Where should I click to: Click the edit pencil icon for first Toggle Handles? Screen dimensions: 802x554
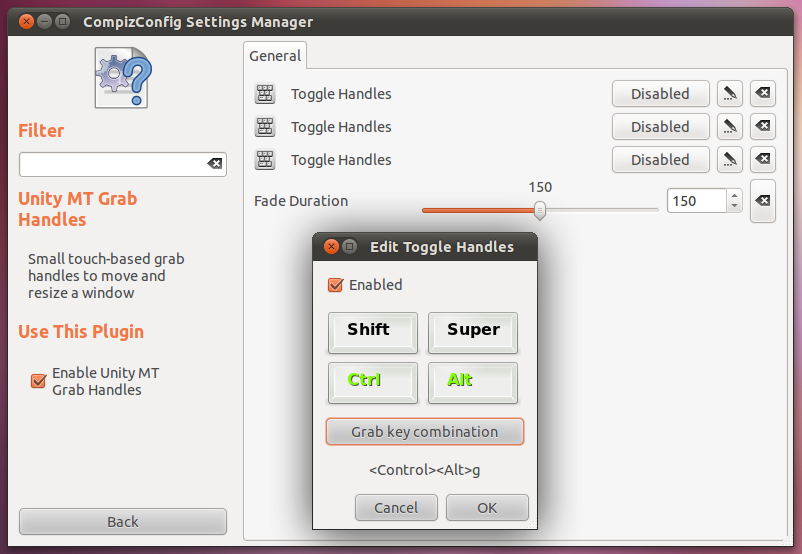(x=730, y=94)
